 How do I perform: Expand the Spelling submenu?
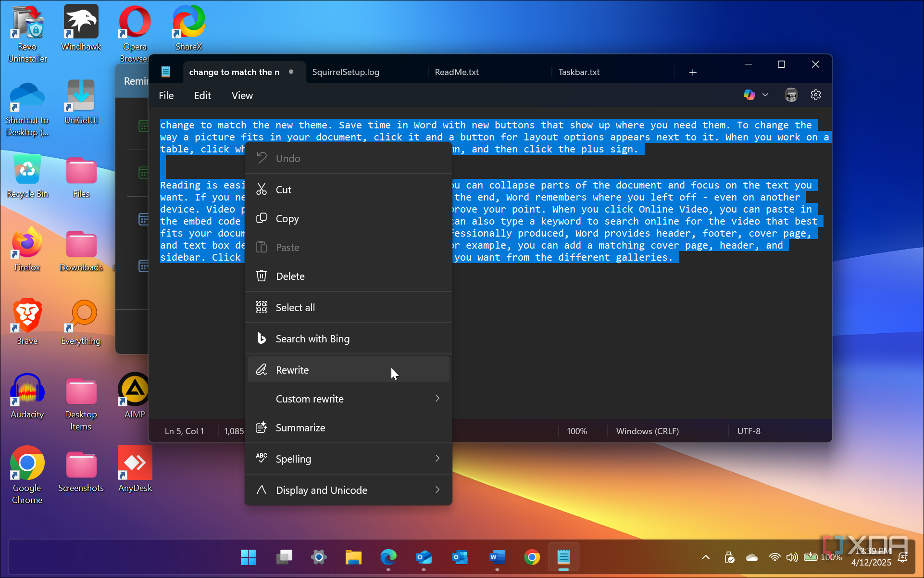click(x=349, y=459)
